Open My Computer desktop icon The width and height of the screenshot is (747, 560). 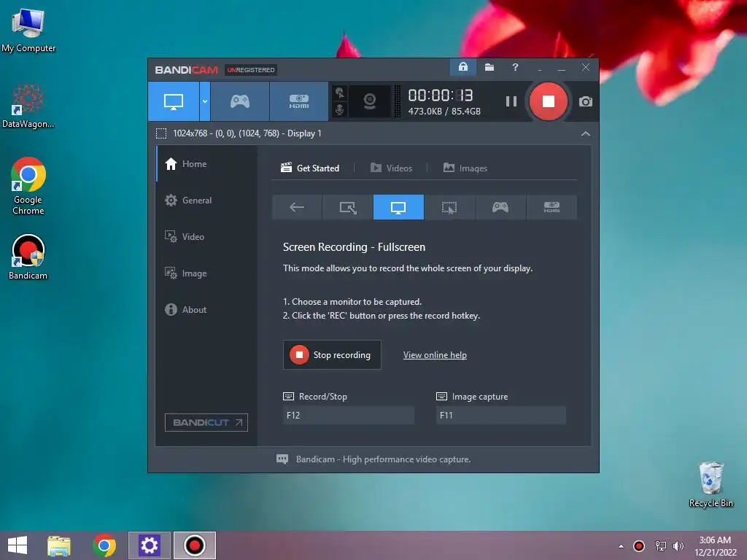point(28,29)
